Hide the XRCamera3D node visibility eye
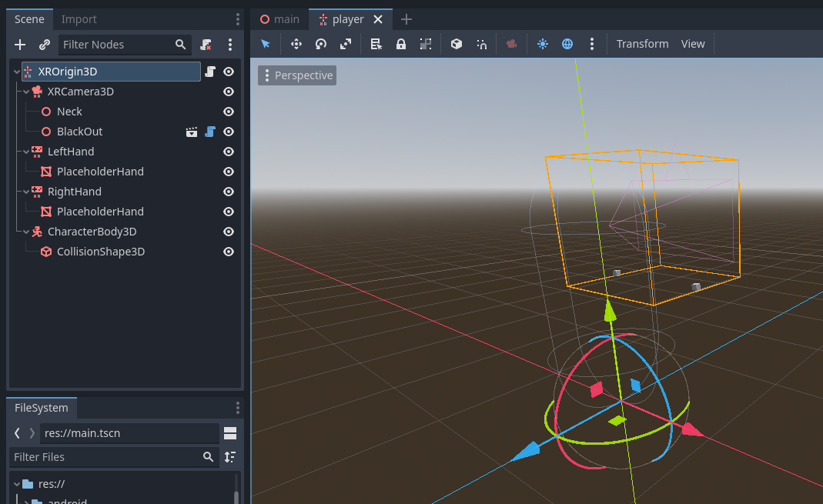823x504 pixels. (x=228, y=92)
